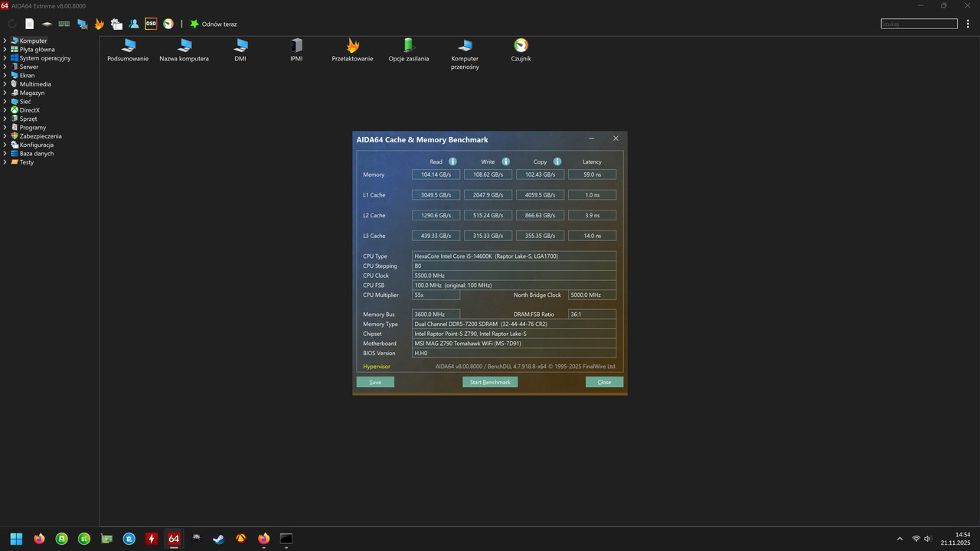Screen dimensions: 980x551
Task: Open the Komputer przenośny laptop icon
Action: 465,54
